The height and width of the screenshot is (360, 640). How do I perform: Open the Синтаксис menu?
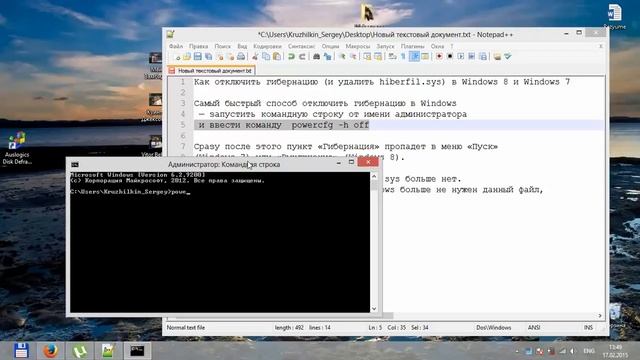click(x=302, y=46)
